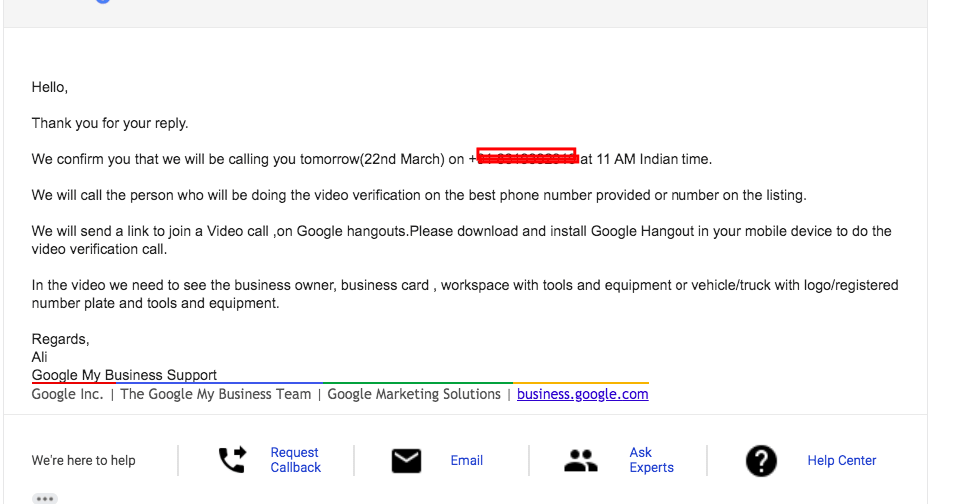975x504 pixels.
Task: Click the "Google My Business Support" signature text
Action: click(124, 375)
